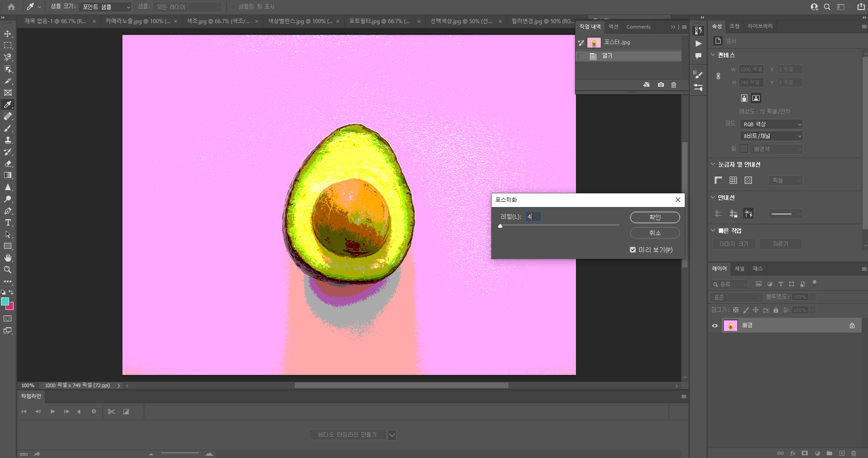Select the Frame tool
Viewport: 868px width, 458px height.
tap(8, 93)
